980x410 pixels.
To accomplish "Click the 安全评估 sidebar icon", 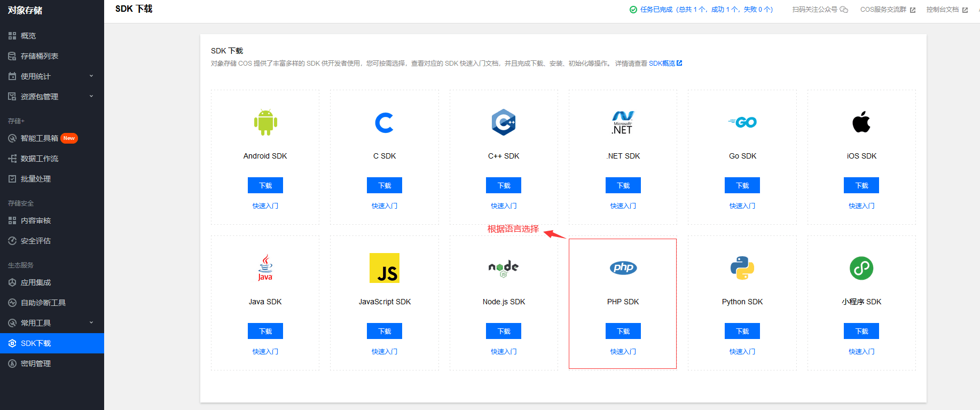I will [12, 241].
